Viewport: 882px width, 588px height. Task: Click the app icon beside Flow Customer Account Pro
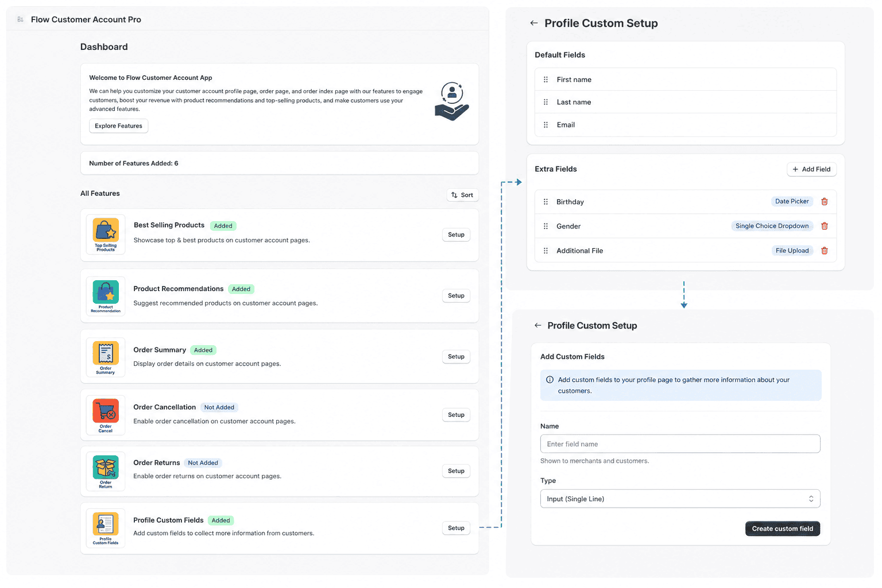tap(21, 20)
